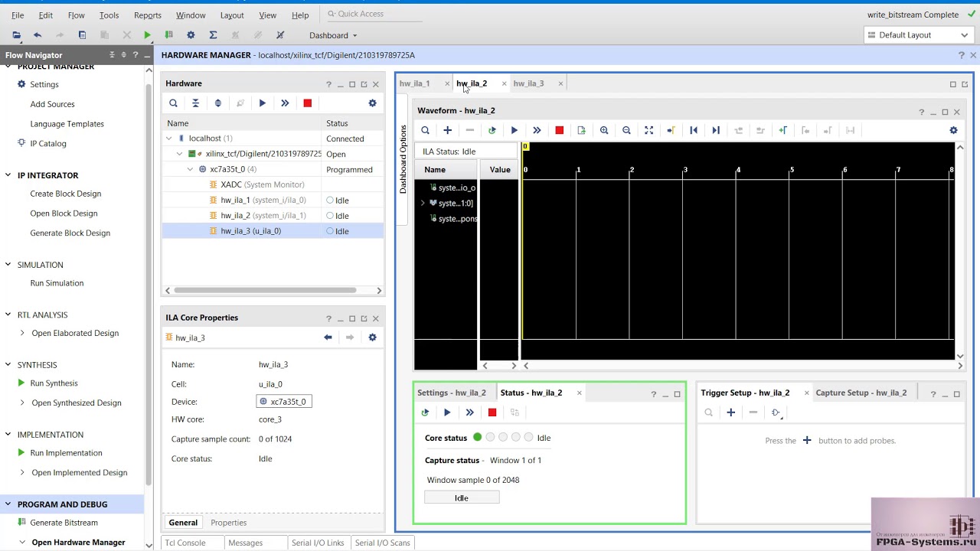
Task: Add a probe to the waveform with plus
Action: [448, 130]
